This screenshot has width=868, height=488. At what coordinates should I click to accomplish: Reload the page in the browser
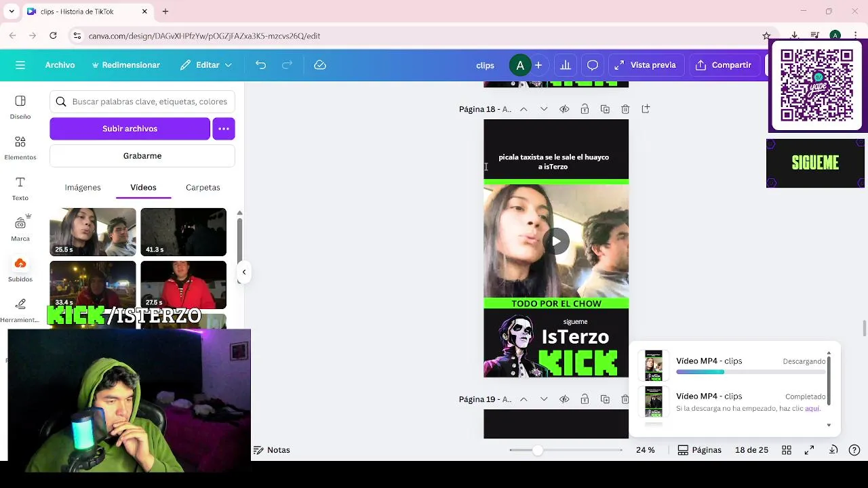pyautogui.click(x=53, y=35)
